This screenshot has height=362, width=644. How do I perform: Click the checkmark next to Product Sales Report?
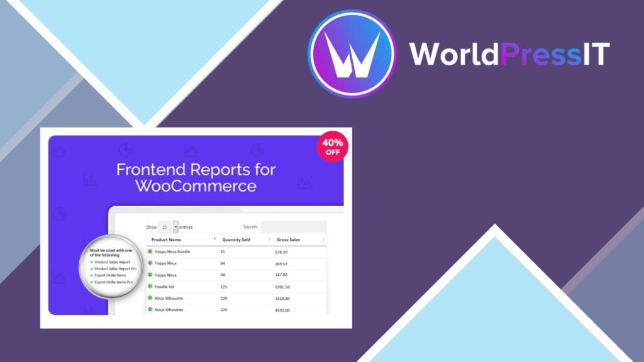tap(92, 262)
